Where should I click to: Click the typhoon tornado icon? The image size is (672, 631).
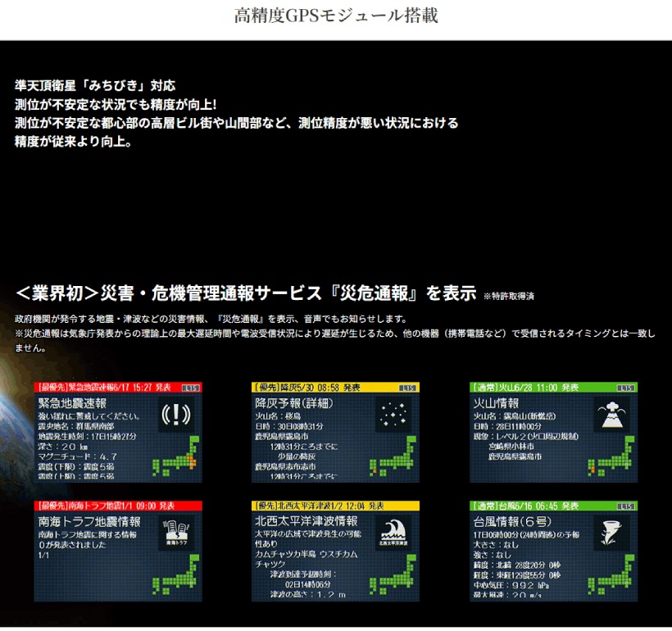click(611, 534)
